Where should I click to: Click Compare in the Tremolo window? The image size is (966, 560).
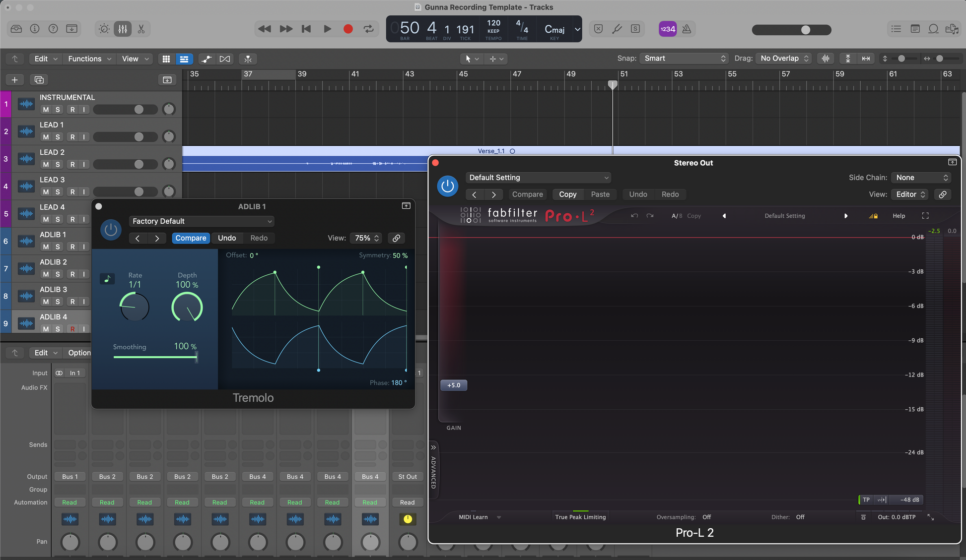(x=191, y=238)
